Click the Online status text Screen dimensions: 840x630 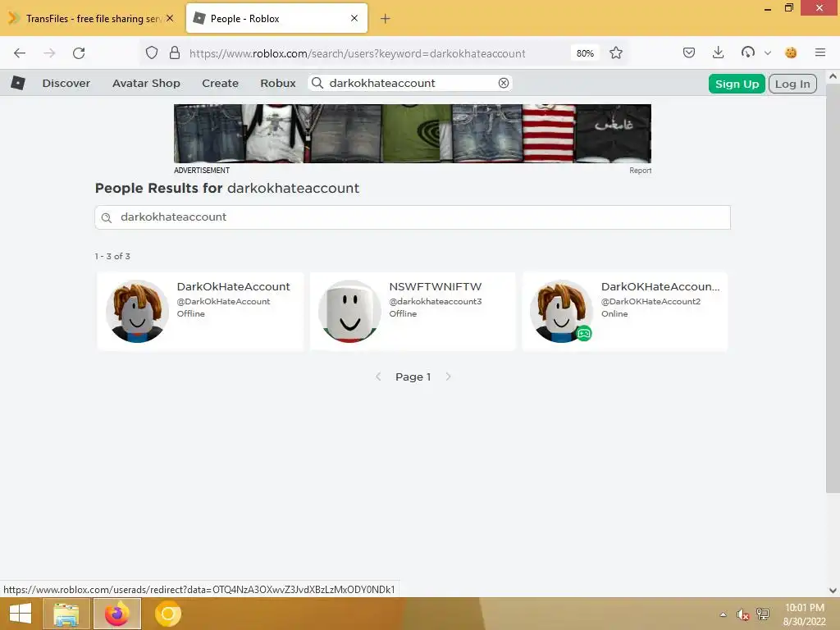(614, 314)
